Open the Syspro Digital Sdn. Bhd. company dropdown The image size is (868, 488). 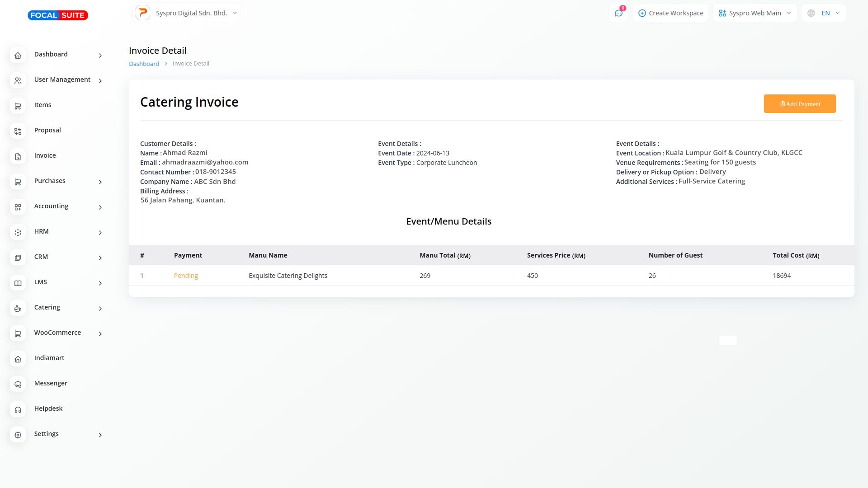click(x=187, y=13)
